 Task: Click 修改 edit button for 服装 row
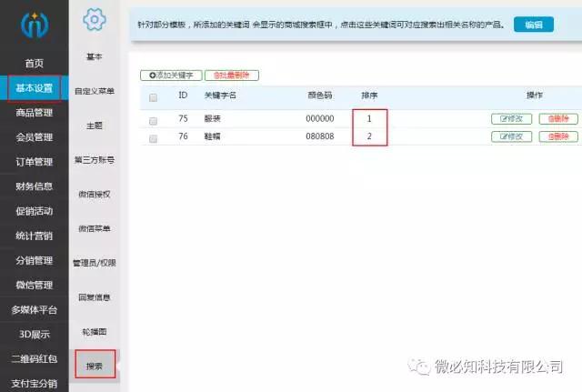click(512, 119)
